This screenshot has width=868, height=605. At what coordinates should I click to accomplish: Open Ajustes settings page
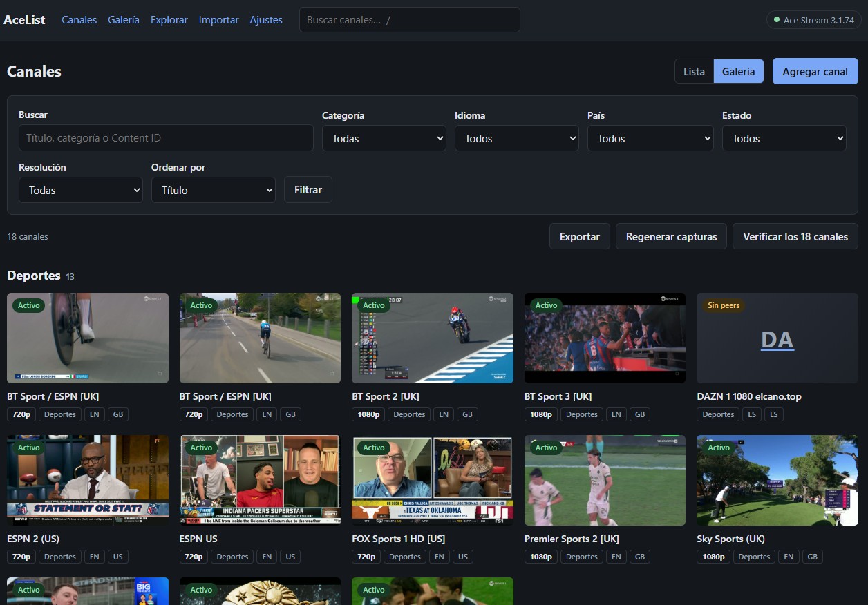(x=266, y=20)
